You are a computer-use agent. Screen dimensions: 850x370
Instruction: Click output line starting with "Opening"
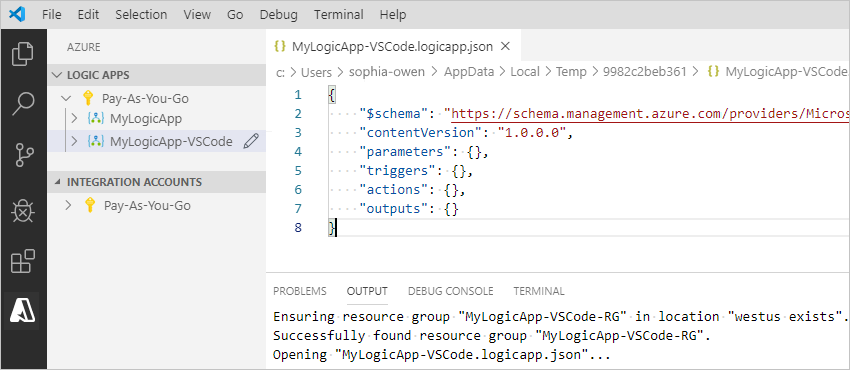tap(442, 356)
